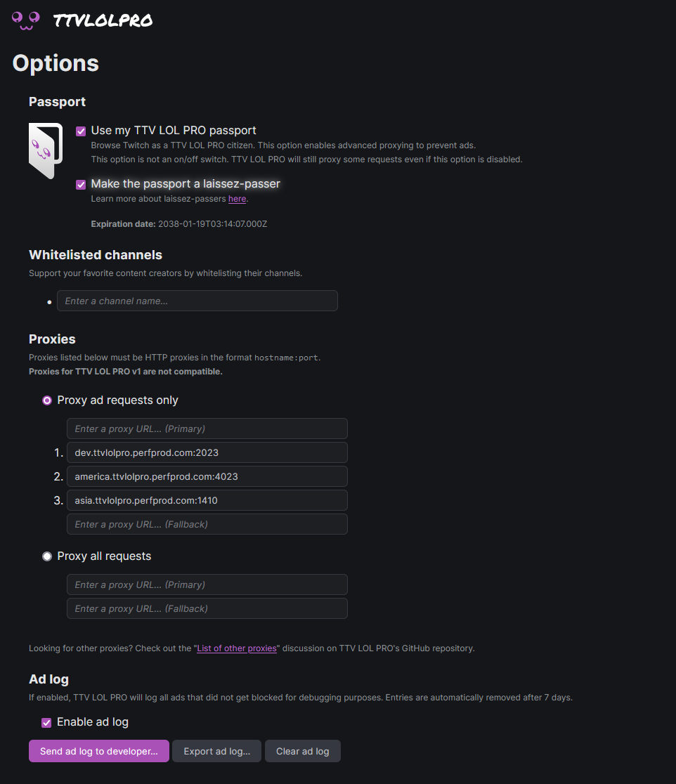Click the fallback proxy field under 'Proxy all requests'
The height and width of the screenshot is (784, 676).
tap(207, 608)
